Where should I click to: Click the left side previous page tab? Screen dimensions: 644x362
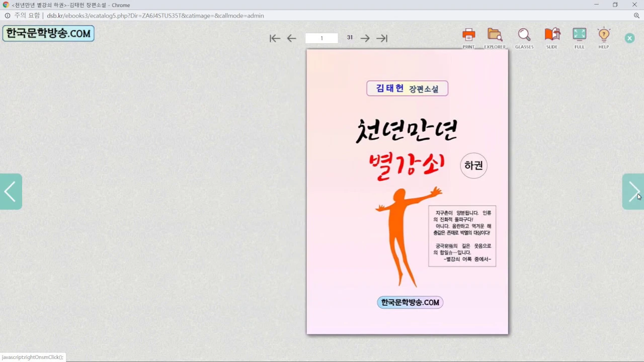click(x=11, y=192)
